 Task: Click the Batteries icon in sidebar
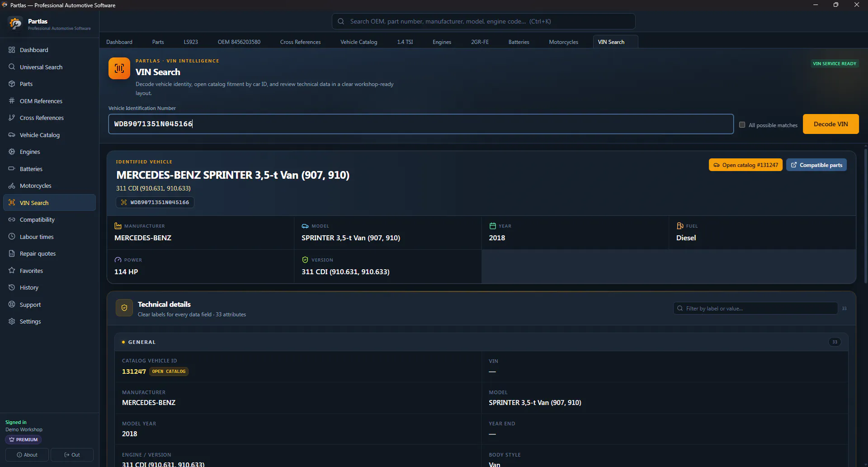[12, 169]
